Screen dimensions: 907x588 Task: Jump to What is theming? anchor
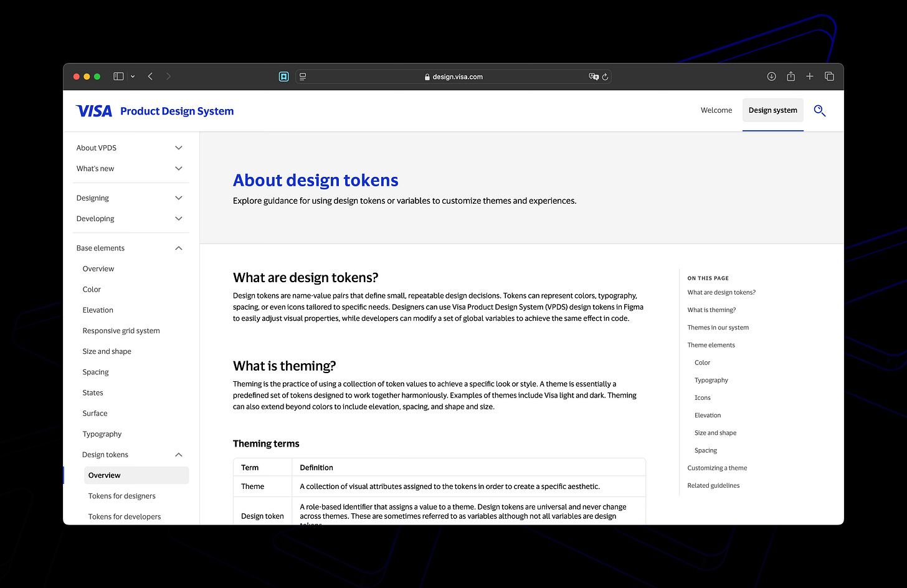pos(711,310)
